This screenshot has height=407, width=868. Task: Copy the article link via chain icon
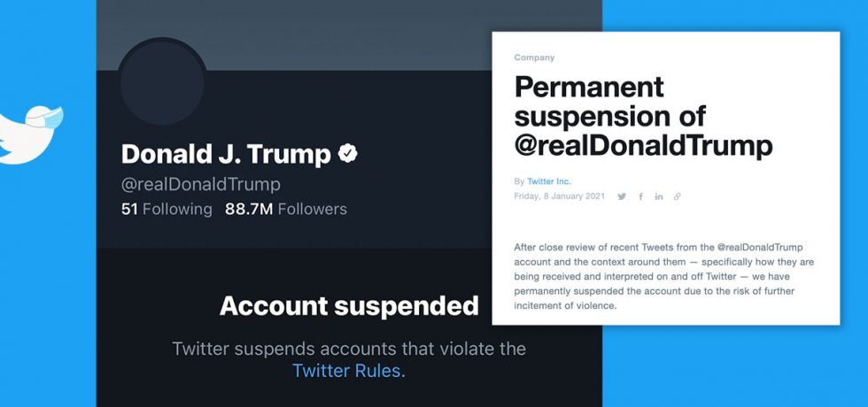pyautogui.click(x=678, y=196)
